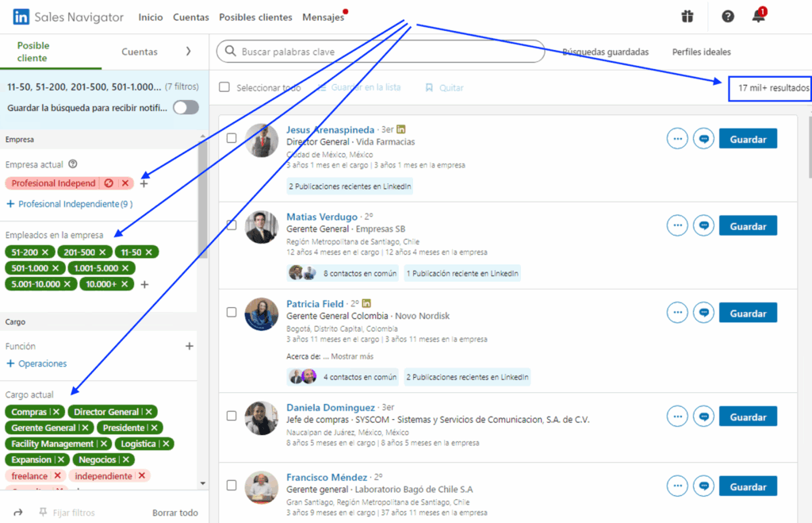
Task: Open the gift rewards icon
Action: (688, 17)
